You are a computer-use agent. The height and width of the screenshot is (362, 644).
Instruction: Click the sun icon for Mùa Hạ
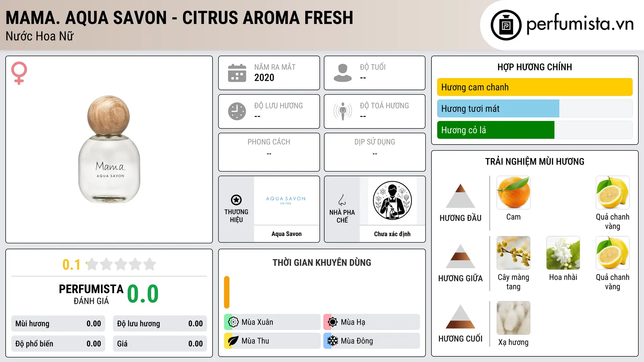click(333, 322)
